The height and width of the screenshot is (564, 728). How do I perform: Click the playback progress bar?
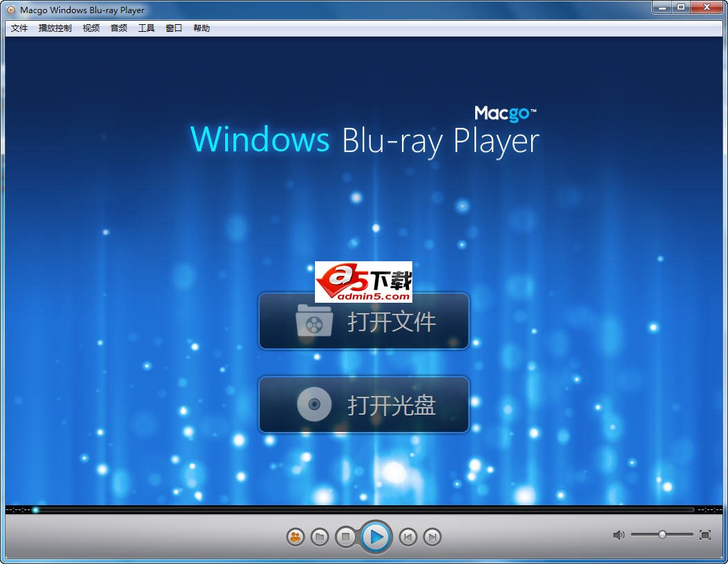click(x=363, y=509)
